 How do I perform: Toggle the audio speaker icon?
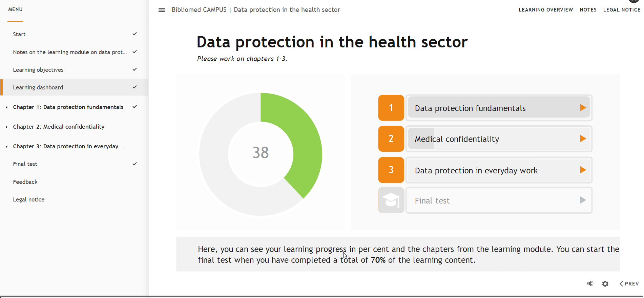(x=590, y=284)
